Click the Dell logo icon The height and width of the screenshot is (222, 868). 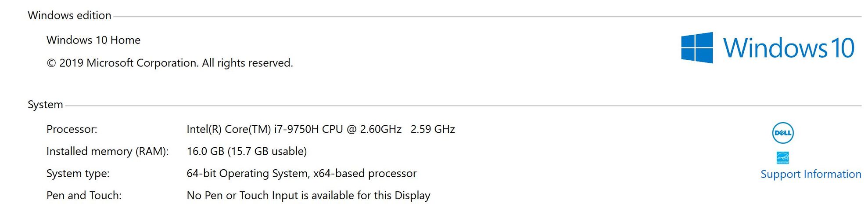pos(782,133)
